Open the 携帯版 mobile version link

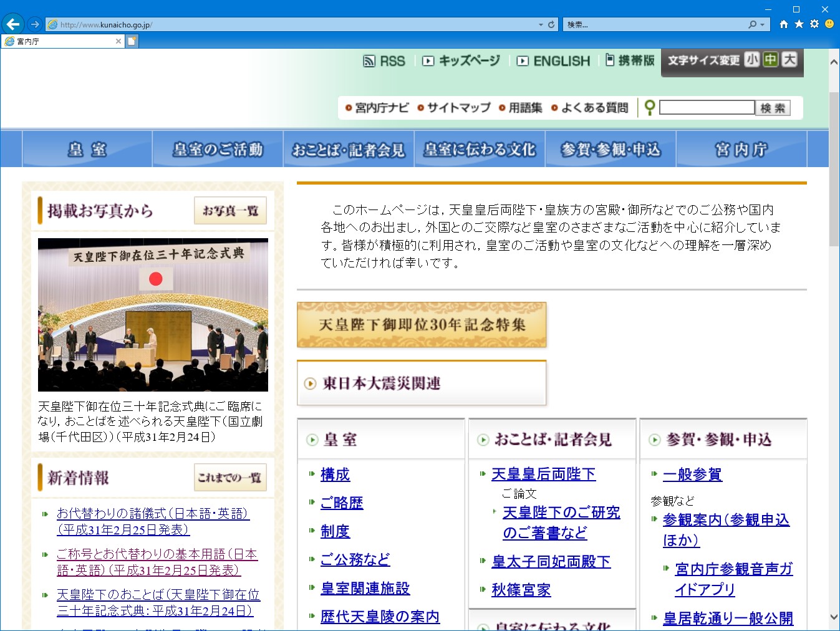click(x=630, y=60)
